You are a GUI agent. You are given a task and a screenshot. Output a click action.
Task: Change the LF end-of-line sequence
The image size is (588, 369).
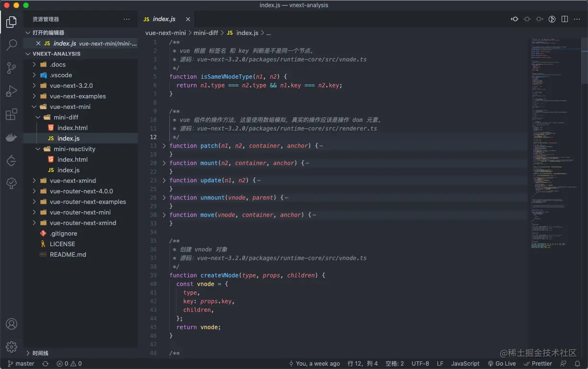tap(440, 364)
